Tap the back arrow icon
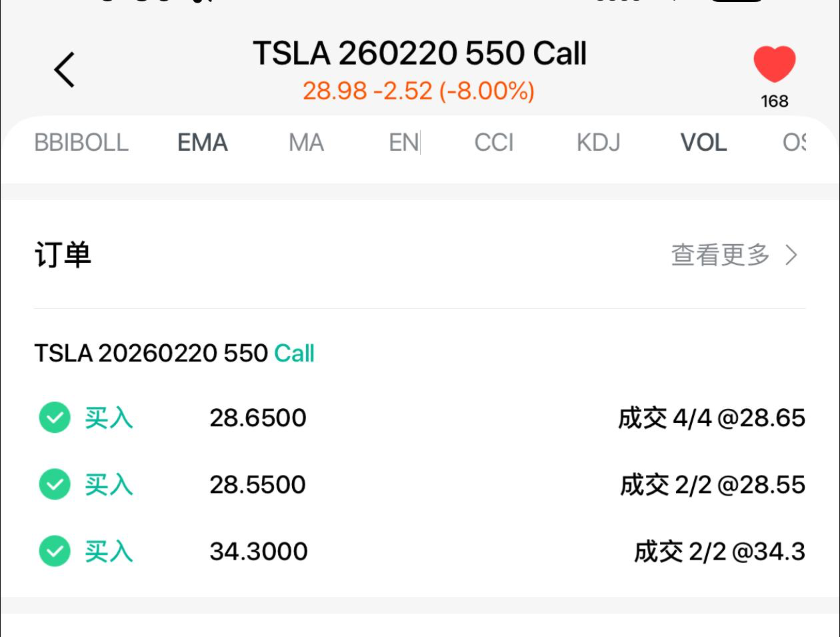This screenshot has height=637, width=840. click(65, 69)
